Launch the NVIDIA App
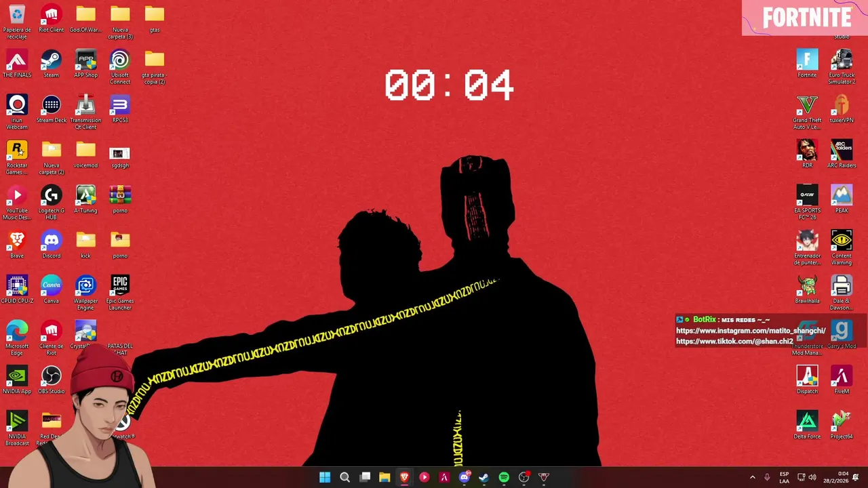Image resolution: width=868 pixels, height=488 pixels. coord(17,380)
